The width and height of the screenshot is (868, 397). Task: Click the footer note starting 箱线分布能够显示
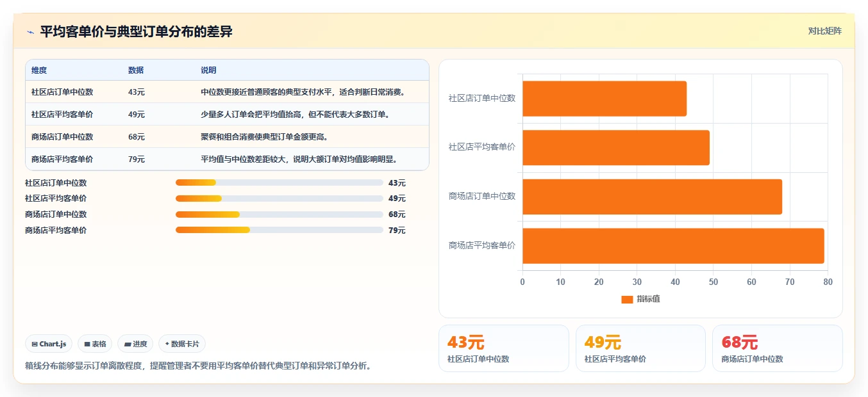coord(198,366)
